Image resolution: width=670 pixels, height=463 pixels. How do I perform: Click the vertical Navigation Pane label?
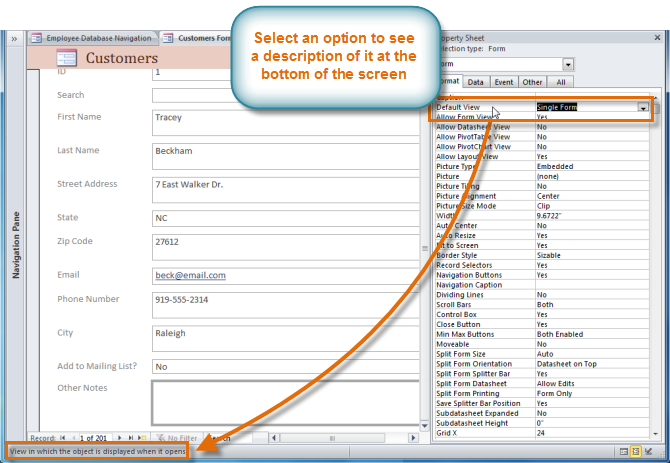(x=16, y=245)
